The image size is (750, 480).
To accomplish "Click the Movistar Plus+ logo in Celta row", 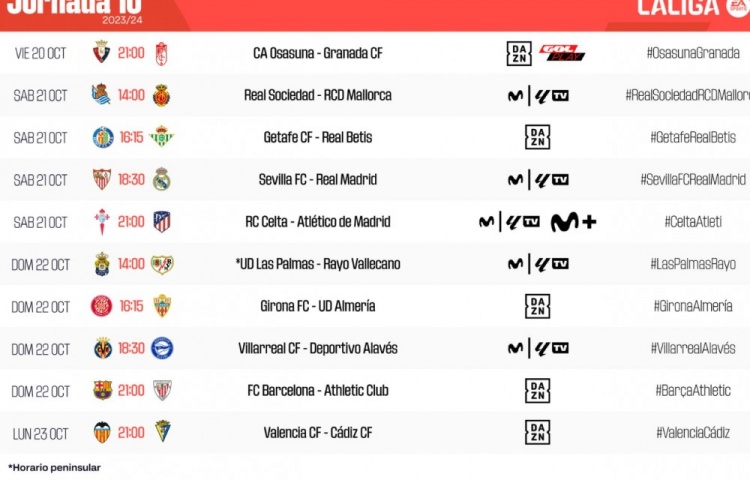I will [573, 222].
